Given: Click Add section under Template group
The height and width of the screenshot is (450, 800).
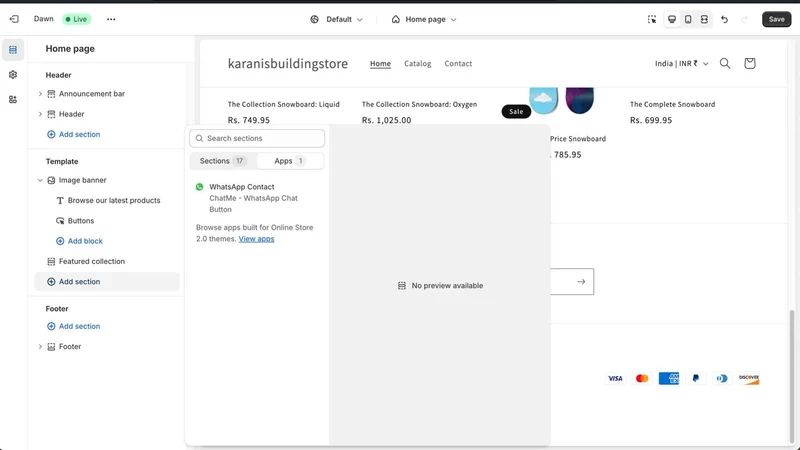Looking at the screenshot, I should tap(107, 282).
